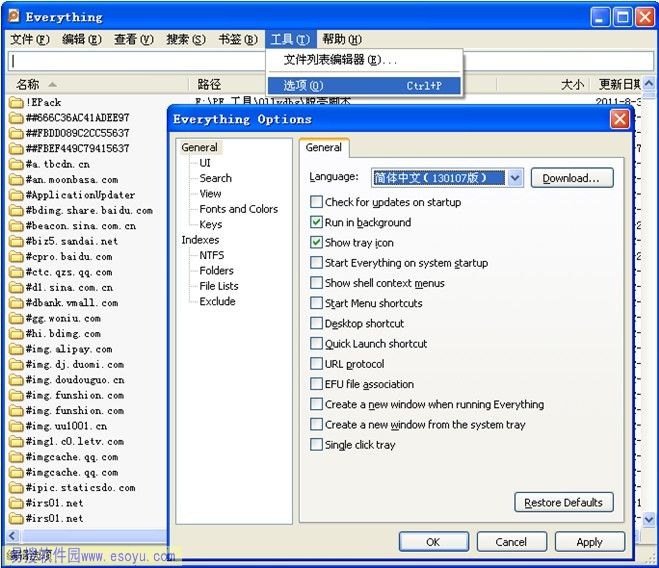The height and width of the screenshot is (568, 659).
Task: Check Desktop shortcut option
Action: 316,323
